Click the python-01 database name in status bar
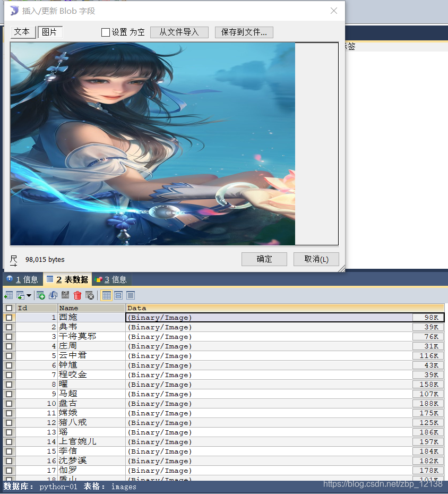 click(58, 487)
